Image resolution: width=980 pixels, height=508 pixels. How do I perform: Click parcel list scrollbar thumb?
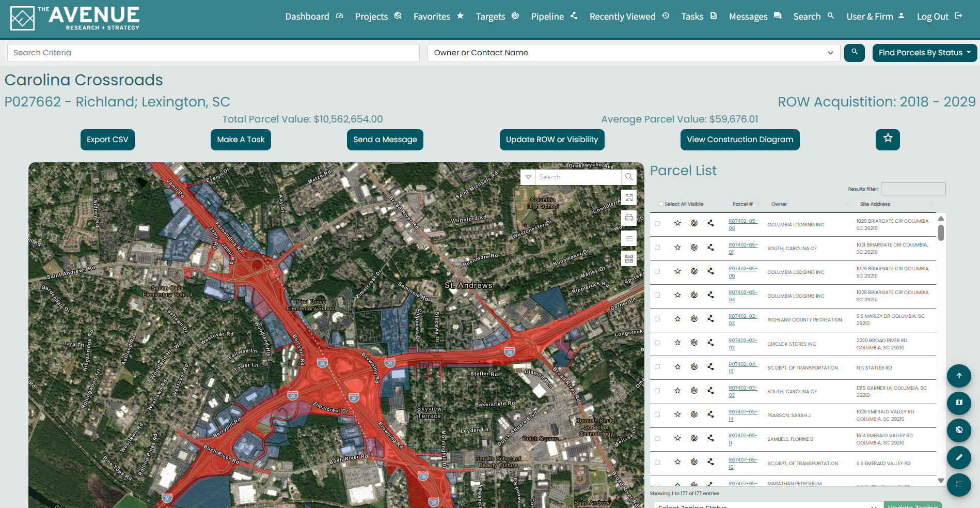coord(941,233)
